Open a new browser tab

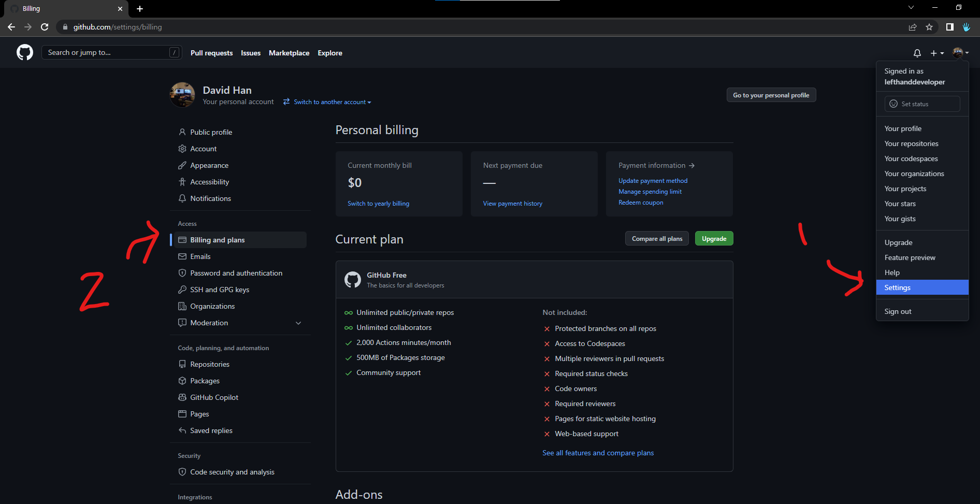click(140, 9)
